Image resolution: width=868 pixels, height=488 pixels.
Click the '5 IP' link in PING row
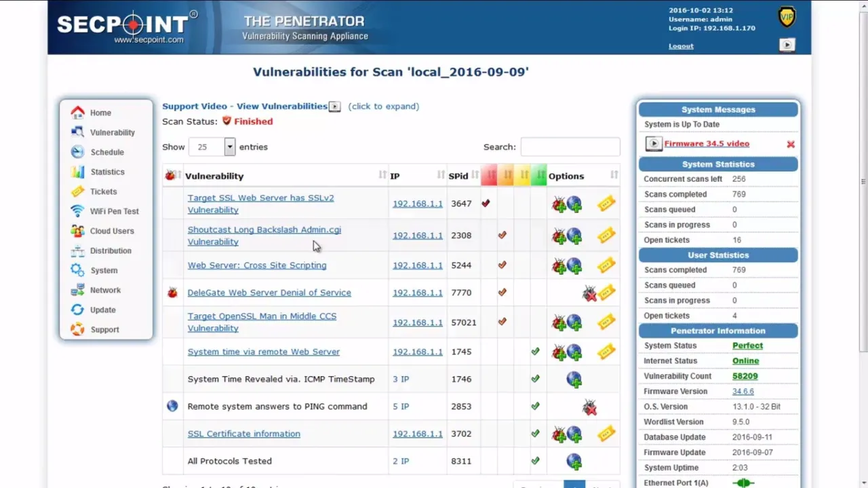[x=401, y=407]
